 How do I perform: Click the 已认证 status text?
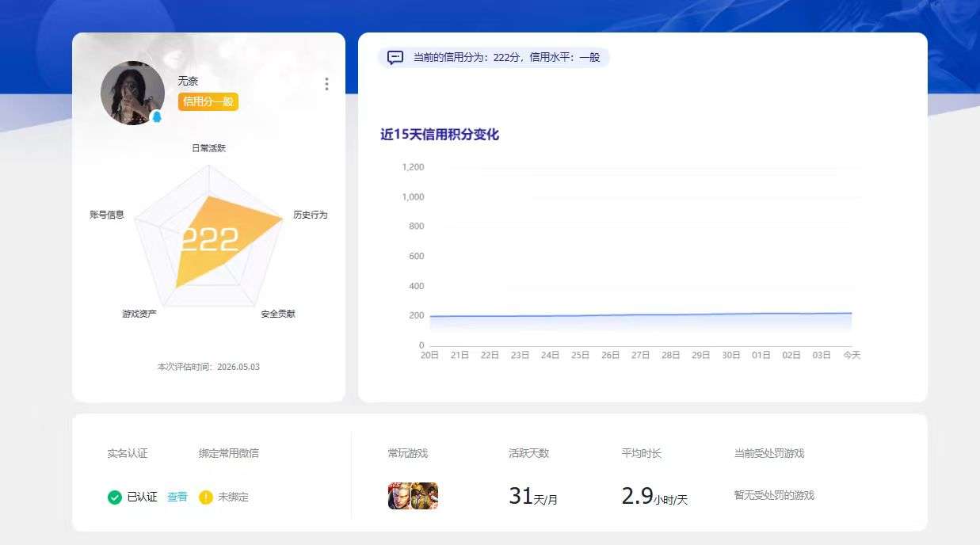click(143, 497)
